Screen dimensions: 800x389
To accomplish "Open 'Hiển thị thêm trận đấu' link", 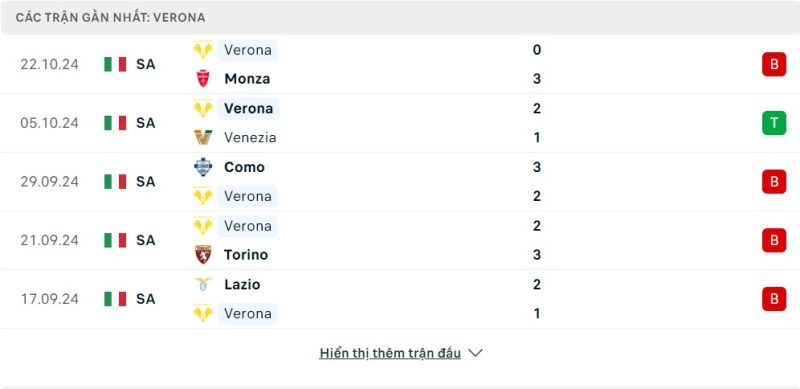I will (x=390, y=353).
